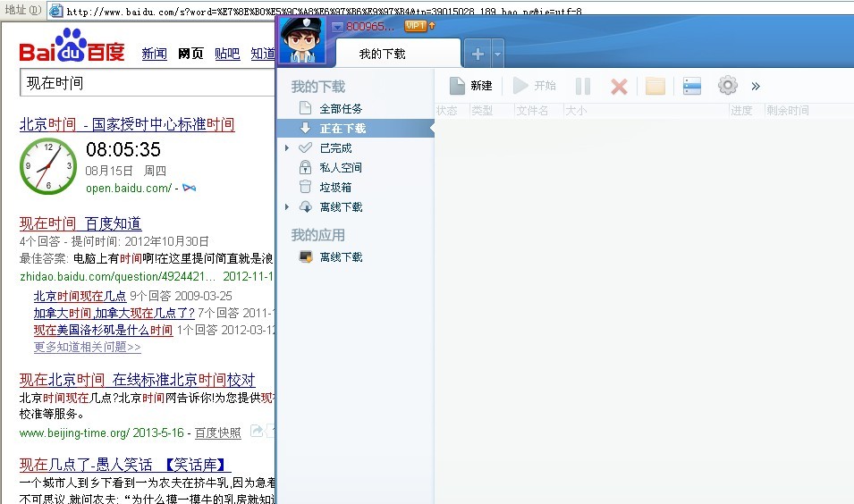The image size is (854, 504).
Task: Open 现在时间_百度知道 search result
Action: tap(80, 223)
